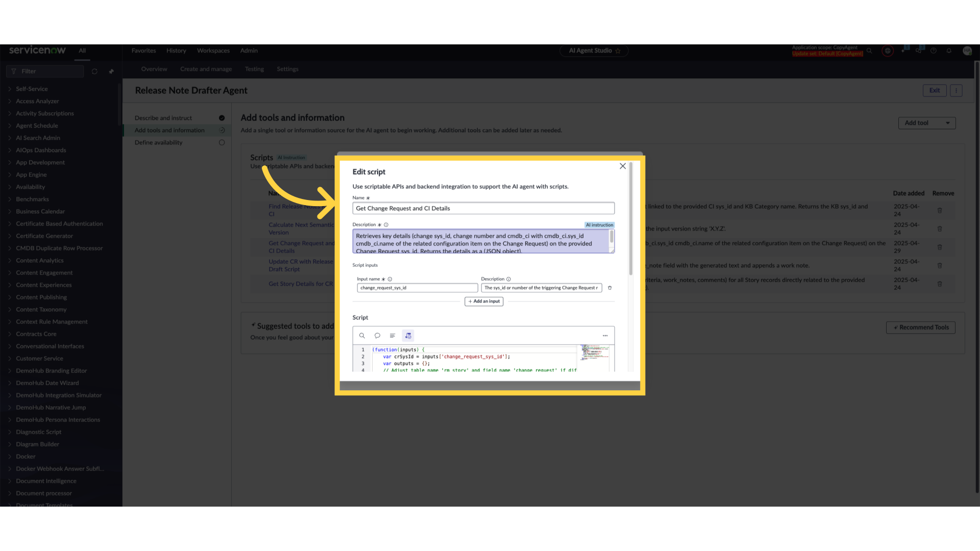Expand the Agent Schedule navigator section
Screen dimensions: 980x551
(x=10, y=126)
